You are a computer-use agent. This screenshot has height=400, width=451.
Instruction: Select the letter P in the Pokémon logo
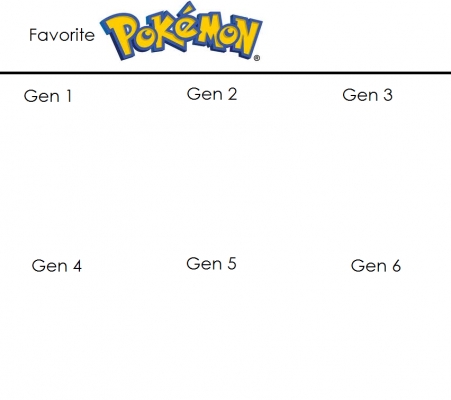click(x=120, y=36)
